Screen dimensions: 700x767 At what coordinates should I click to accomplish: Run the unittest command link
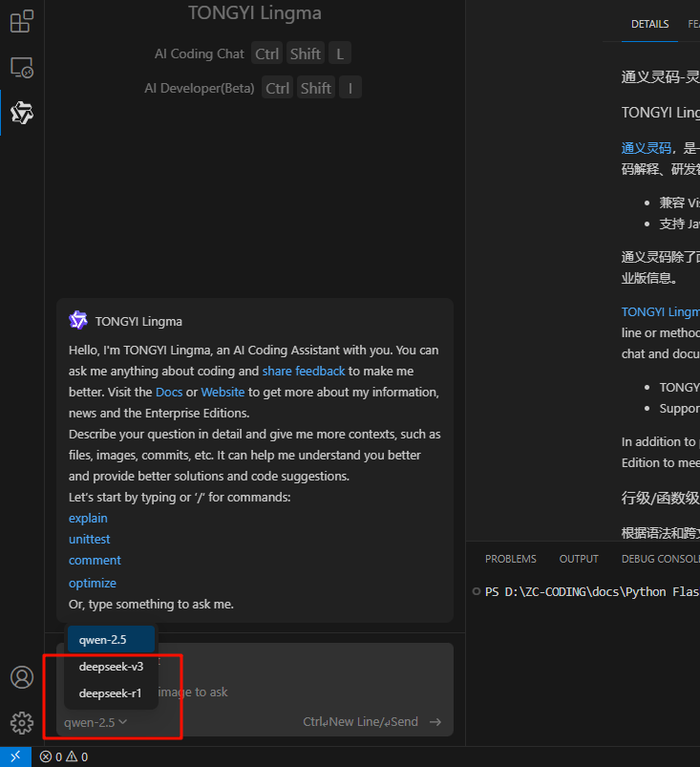[90, 539]
